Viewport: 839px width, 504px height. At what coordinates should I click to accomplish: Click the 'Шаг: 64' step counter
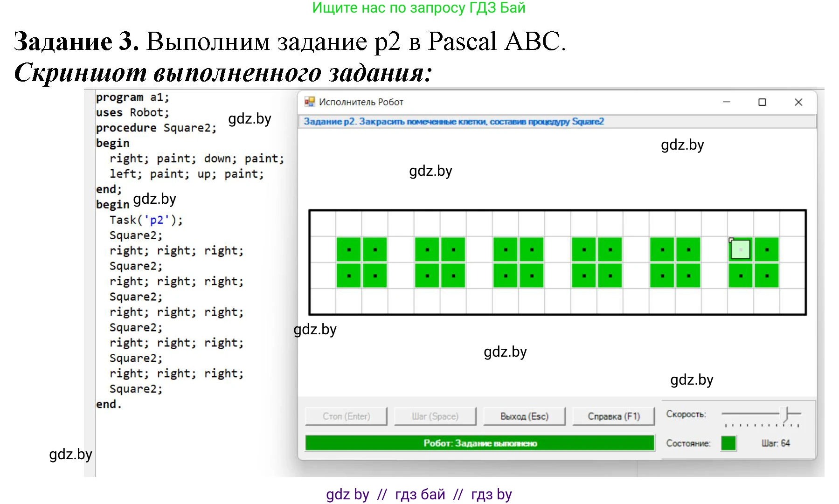(776, 443)
